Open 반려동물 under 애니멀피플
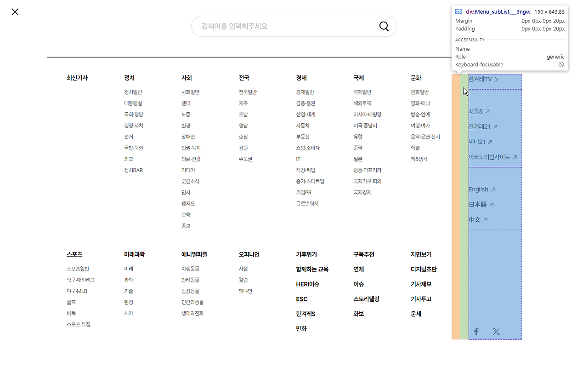Image resolution: width=588 pixels, height=368 pixels. coord(191,280)
